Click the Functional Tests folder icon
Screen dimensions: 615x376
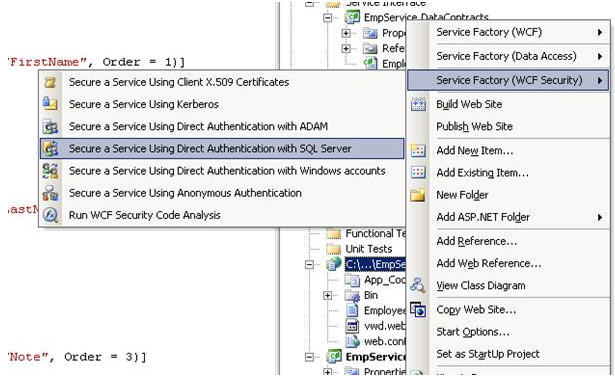point(333,234)
